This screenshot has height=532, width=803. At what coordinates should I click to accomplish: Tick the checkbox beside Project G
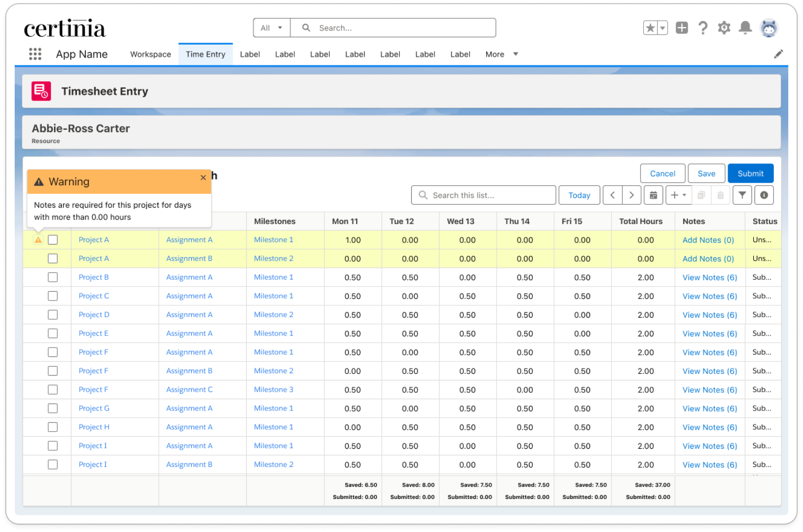click(x=52, y=408)
